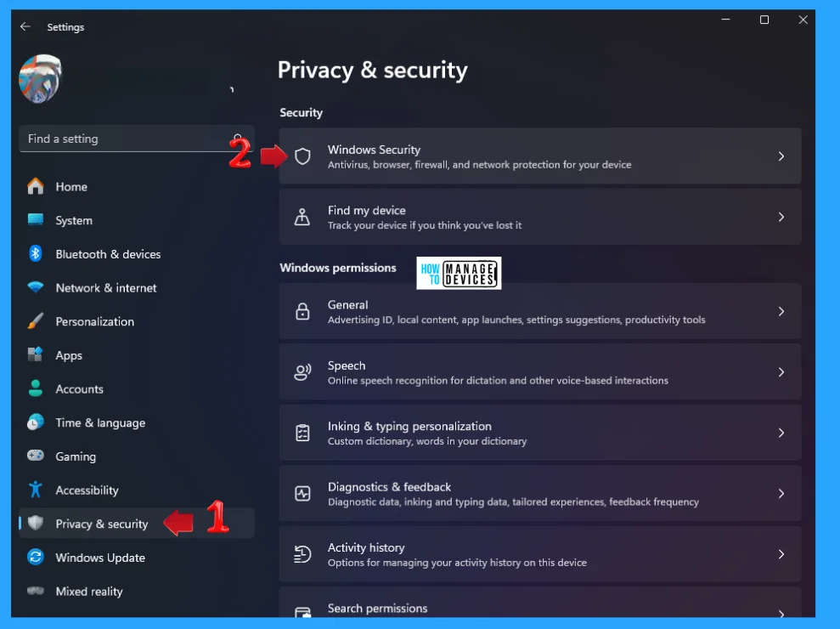This screenshot has height=629, width=840.
Task: Click 'Online speech recognition for dictation' text
Action: click(x=499, y=380)
